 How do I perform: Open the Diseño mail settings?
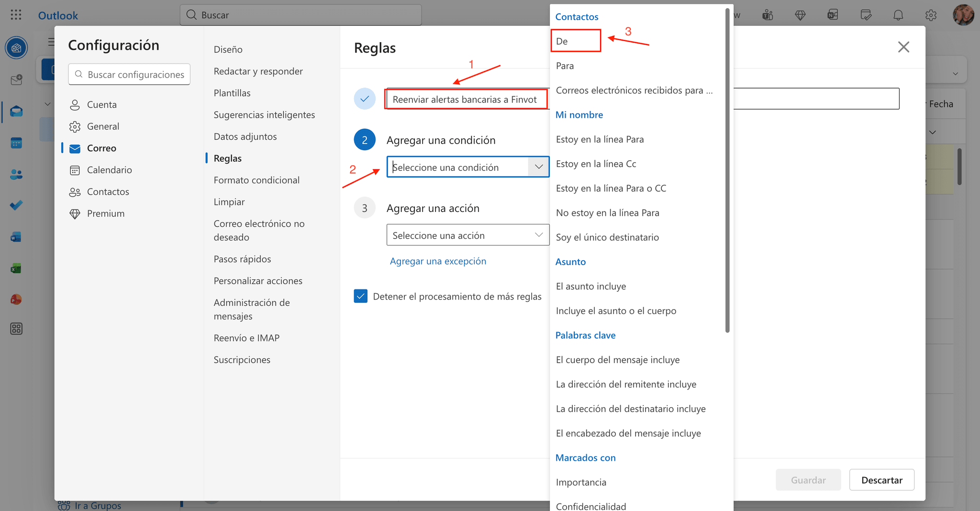228,49
